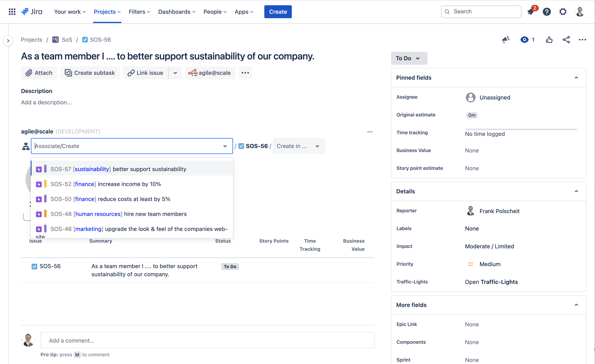This screenshot has height=364, width=595.
Task: Click the Create button
Action: [278, 12]
